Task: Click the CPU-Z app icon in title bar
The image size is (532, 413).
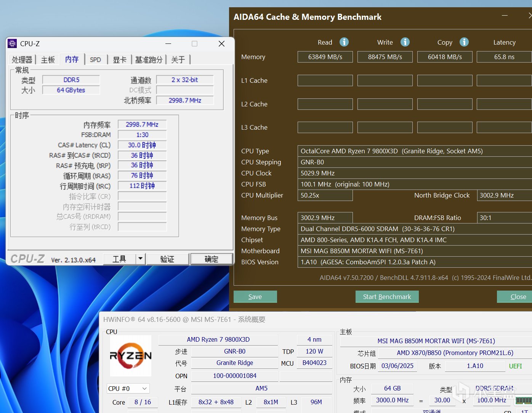Action: [12, 43]
